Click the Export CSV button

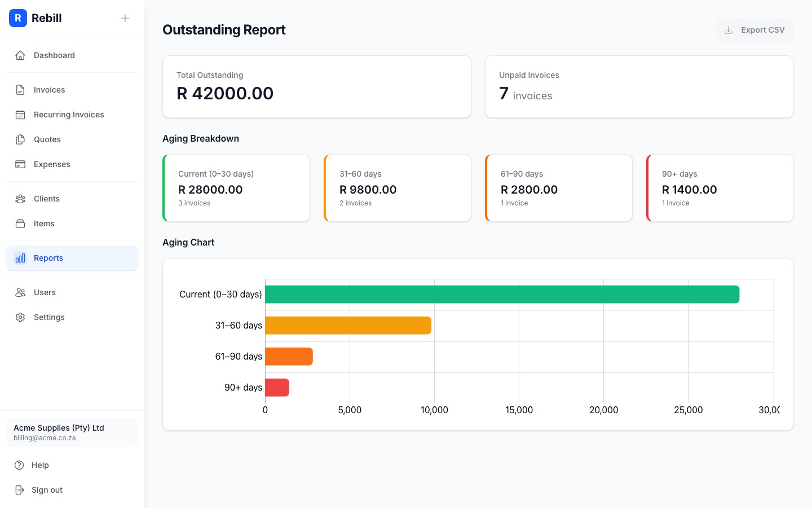[755, 30]
